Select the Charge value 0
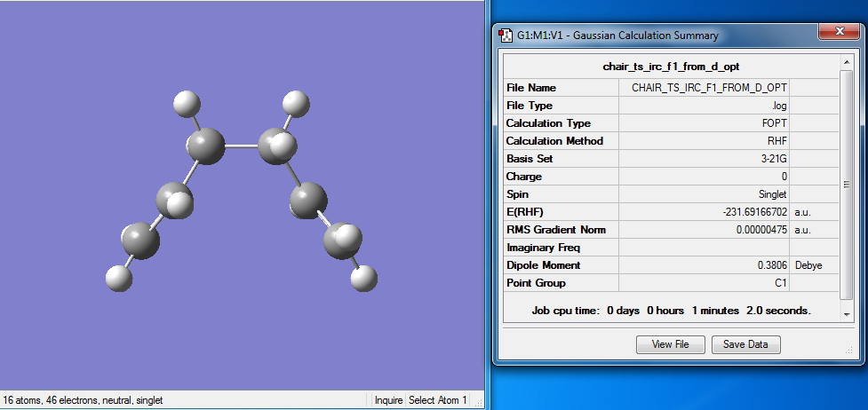The width and height of the screenshot is (868, 410). coord(784,177)
